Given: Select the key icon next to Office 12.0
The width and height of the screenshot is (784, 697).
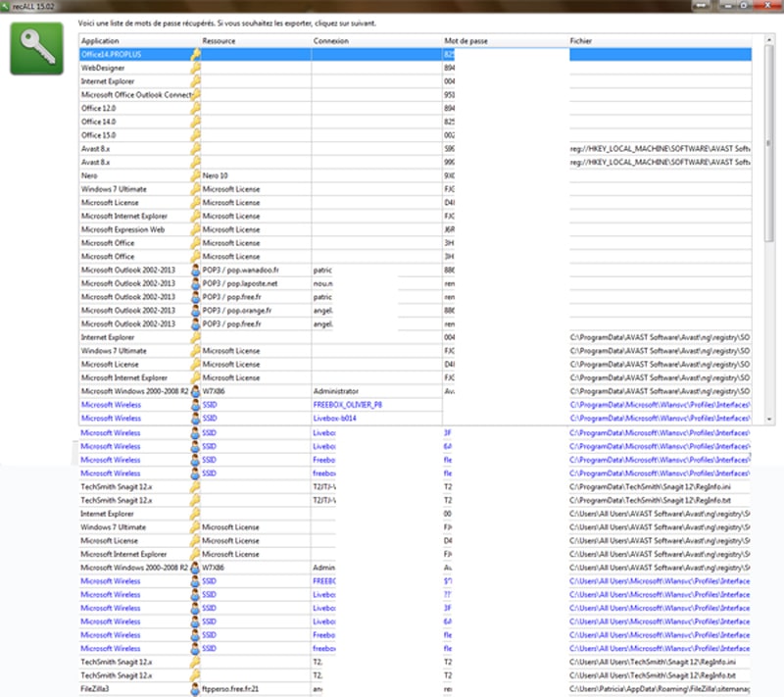Looking at the screenshot, I should coord(195,108).
